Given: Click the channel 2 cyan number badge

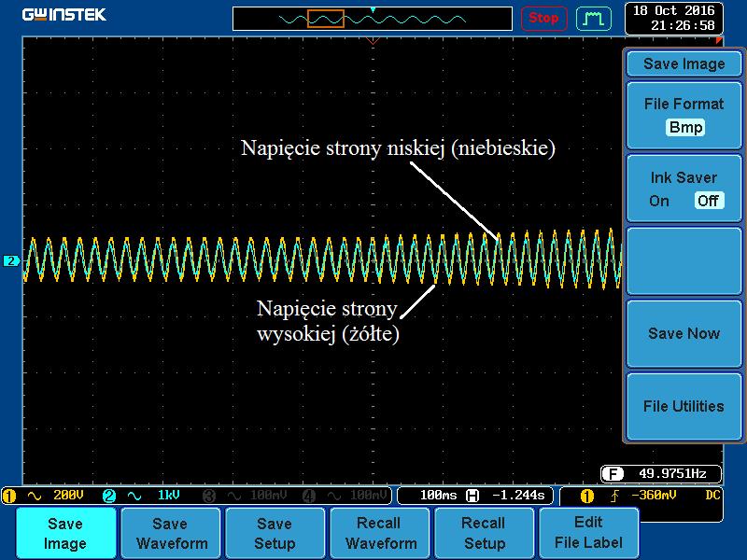Looking at the screenshot, I should point(109,496).
